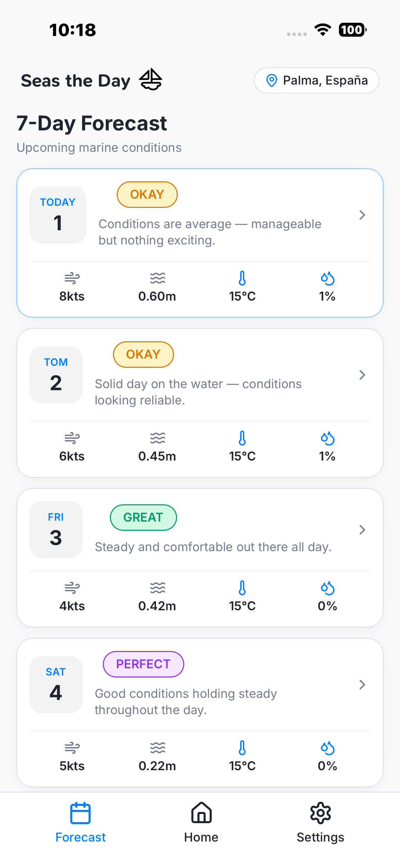Tap Friday's rain chance droplet icon
400x868 pixels.
[x=327, y=588]
